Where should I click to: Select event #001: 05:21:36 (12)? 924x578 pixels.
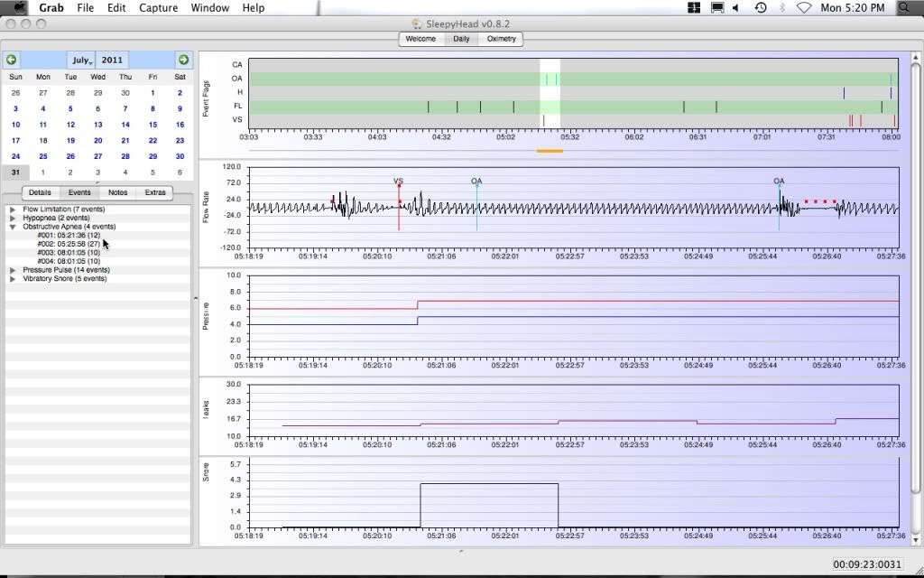[x=69, y=236]
